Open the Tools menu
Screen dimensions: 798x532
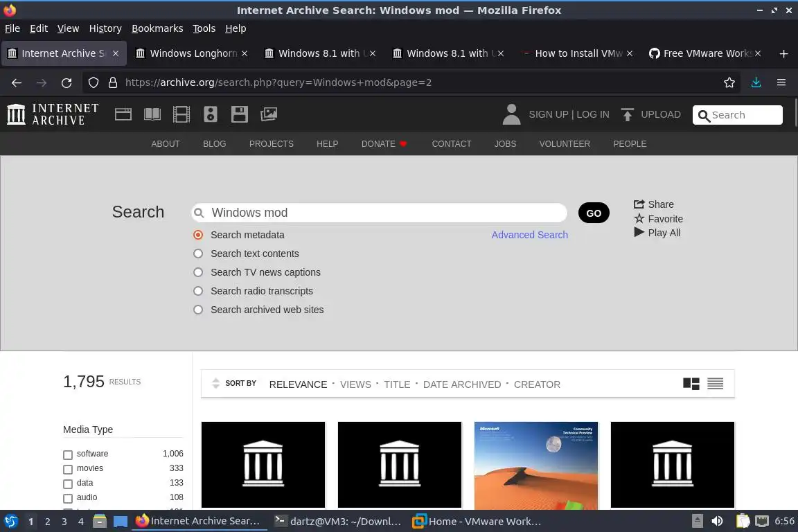point(204,28)
